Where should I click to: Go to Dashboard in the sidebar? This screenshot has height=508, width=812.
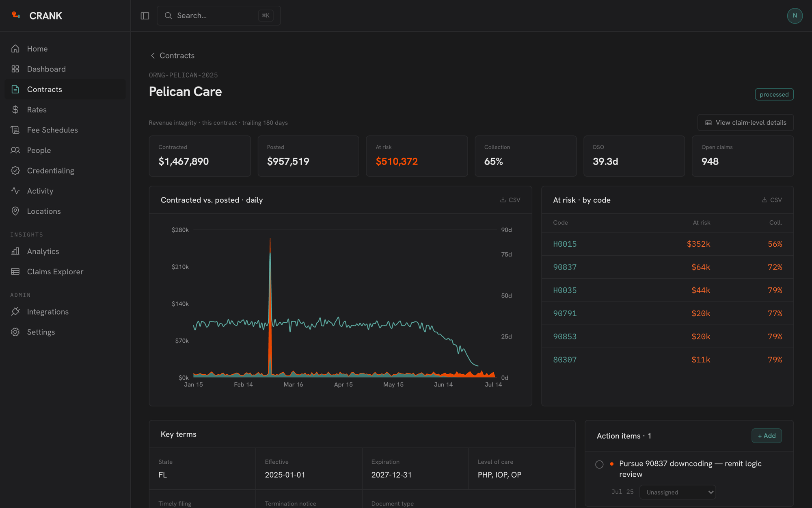[x=65, y=69]
